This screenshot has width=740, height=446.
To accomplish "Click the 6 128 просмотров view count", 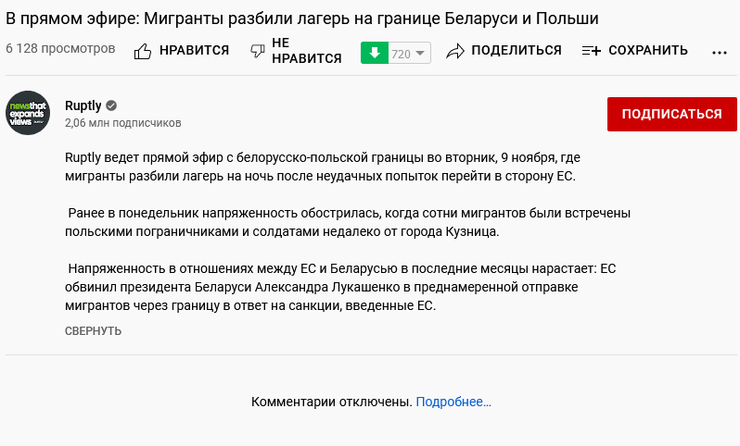I will tap(60, 49).
